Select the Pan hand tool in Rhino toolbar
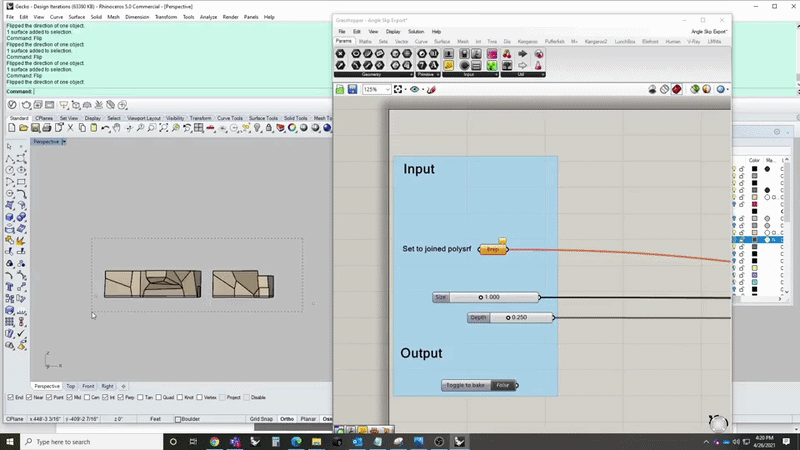This screenshot has width=800, height=450. pos(117,128)
